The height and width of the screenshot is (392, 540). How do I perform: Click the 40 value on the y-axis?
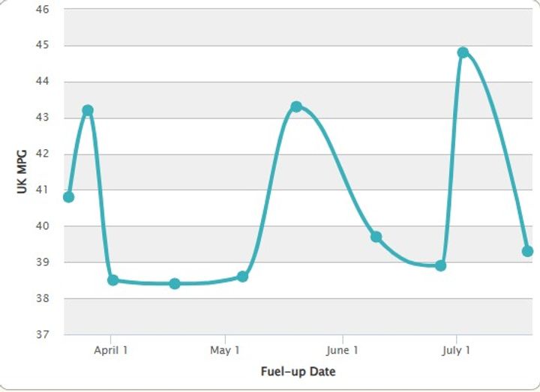(42, 226)
